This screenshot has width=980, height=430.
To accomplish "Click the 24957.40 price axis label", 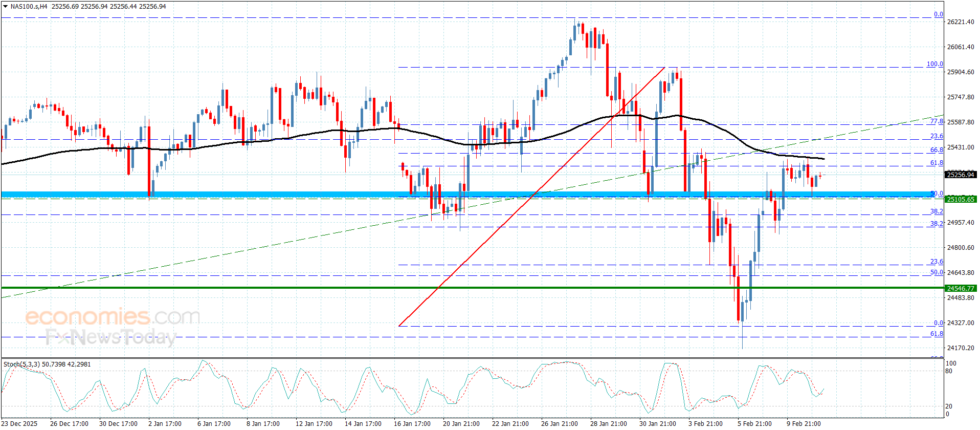I will (961, 223).
